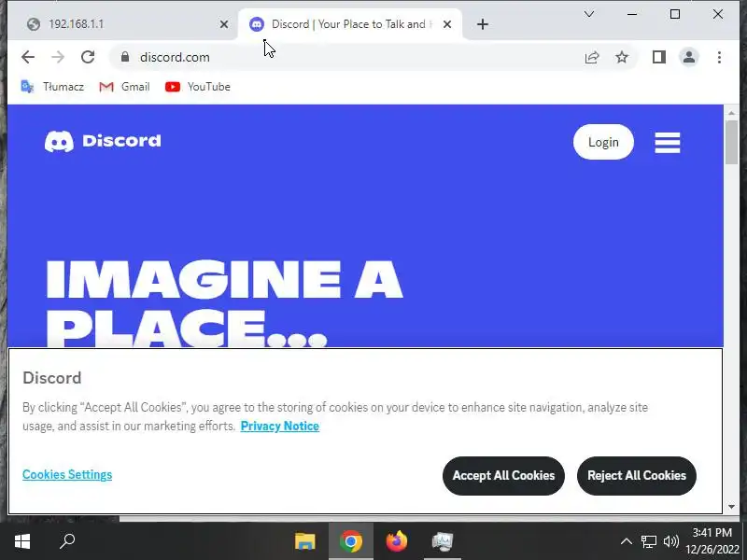Open Chrome's three-dot menu
The height and width of the screenshot is (560, 747).
point(719,57)
